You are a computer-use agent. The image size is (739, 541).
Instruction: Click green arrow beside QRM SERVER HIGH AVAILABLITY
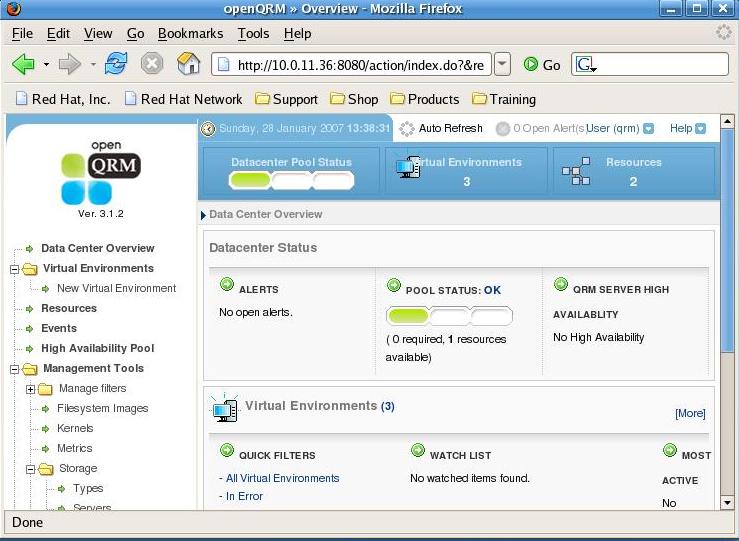(x=560, y=284)
